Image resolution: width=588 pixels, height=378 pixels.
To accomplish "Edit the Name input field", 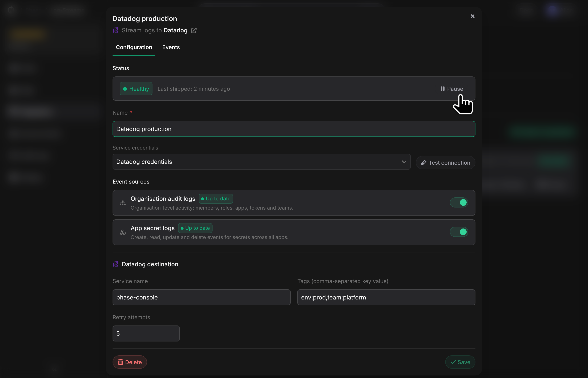I will click(294, 129).
